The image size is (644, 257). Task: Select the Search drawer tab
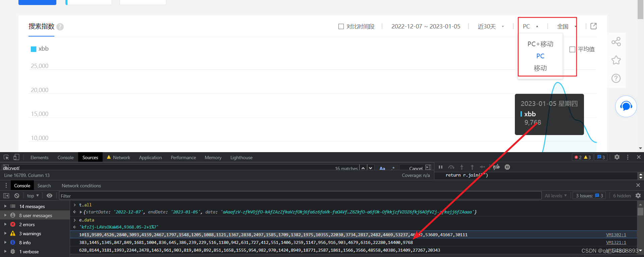[44, 186]
